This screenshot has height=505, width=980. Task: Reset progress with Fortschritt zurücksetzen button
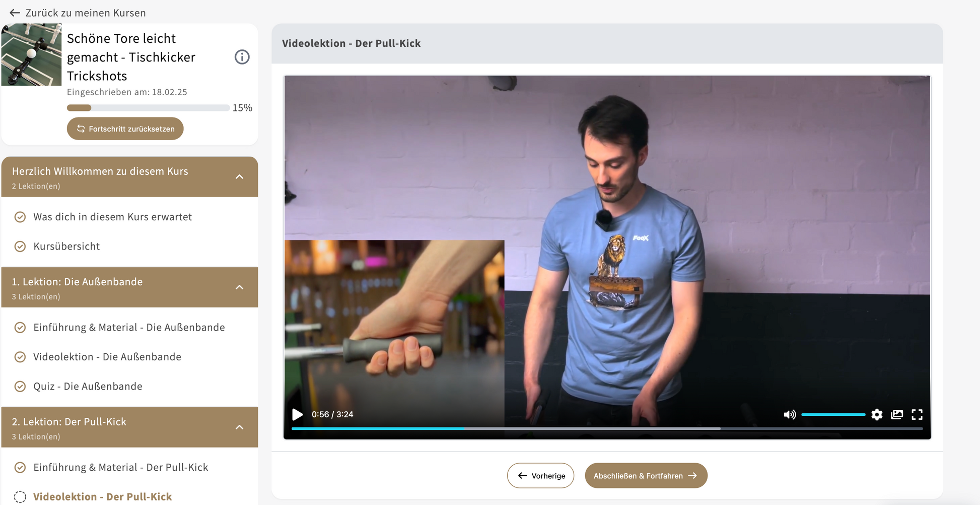125,129
